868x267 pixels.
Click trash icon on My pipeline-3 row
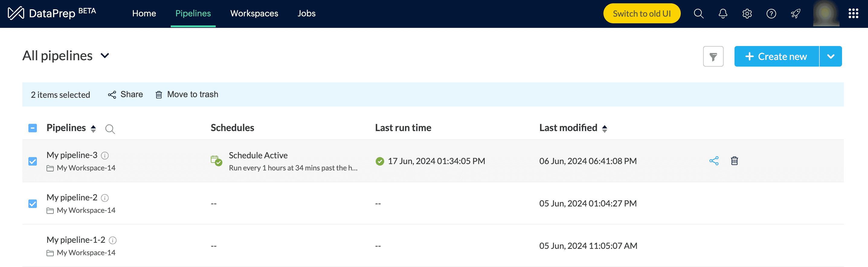click(734, 161)
